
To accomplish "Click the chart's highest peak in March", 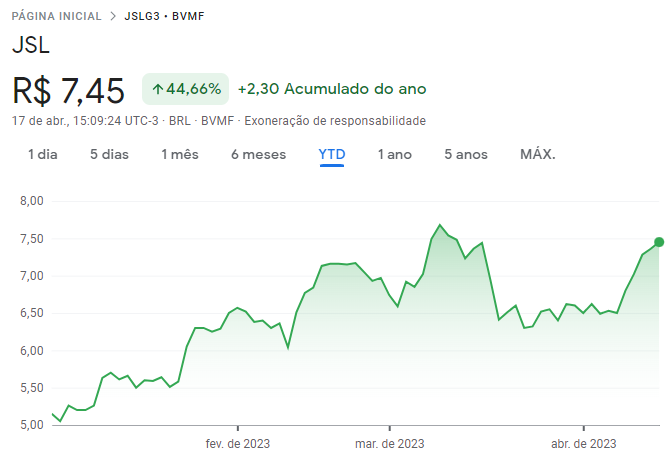I will click(x=440, y=225).
